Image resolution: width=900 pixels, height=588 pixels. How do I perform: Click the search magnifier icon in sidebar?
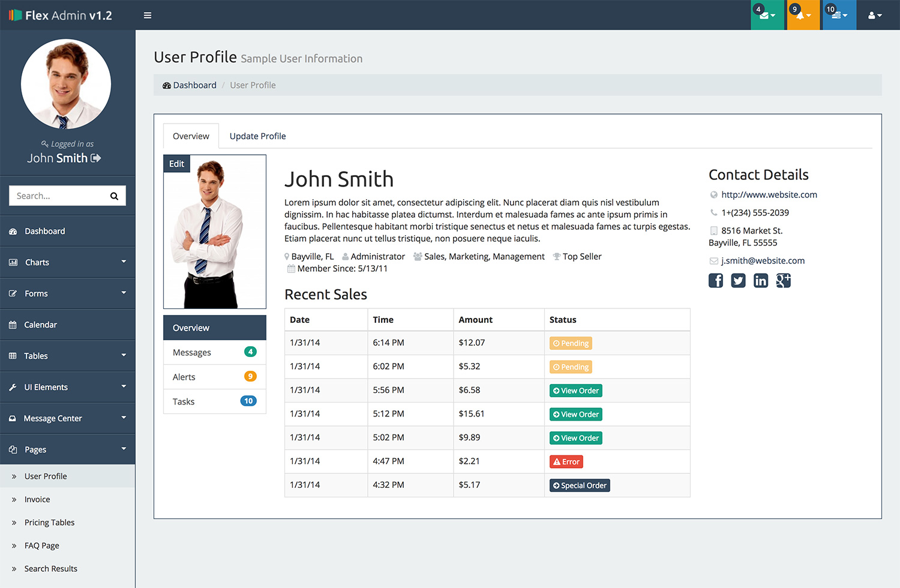[x=114, y=196]
